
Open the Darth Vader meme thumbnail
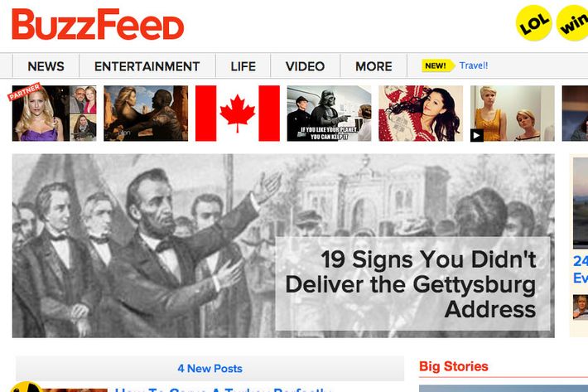tap(329, 114)
